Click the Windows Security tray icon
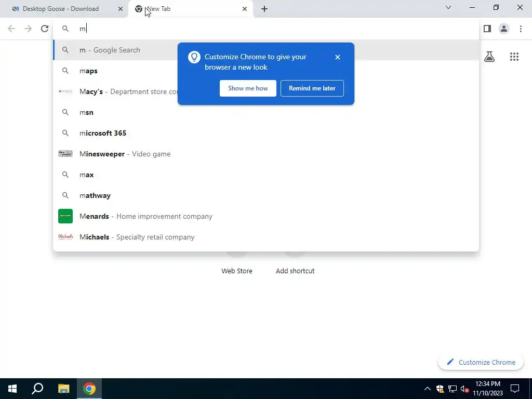The image size is (532, 399). 440,389
